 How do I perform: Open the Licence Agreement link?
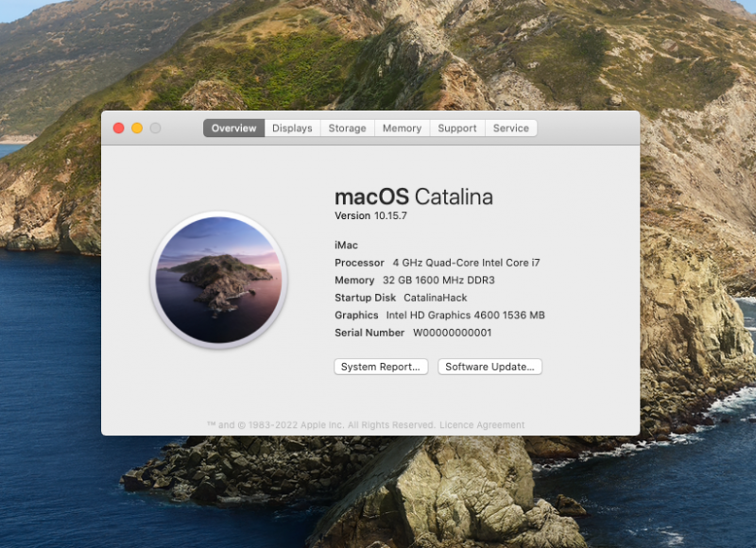(482, 425)
